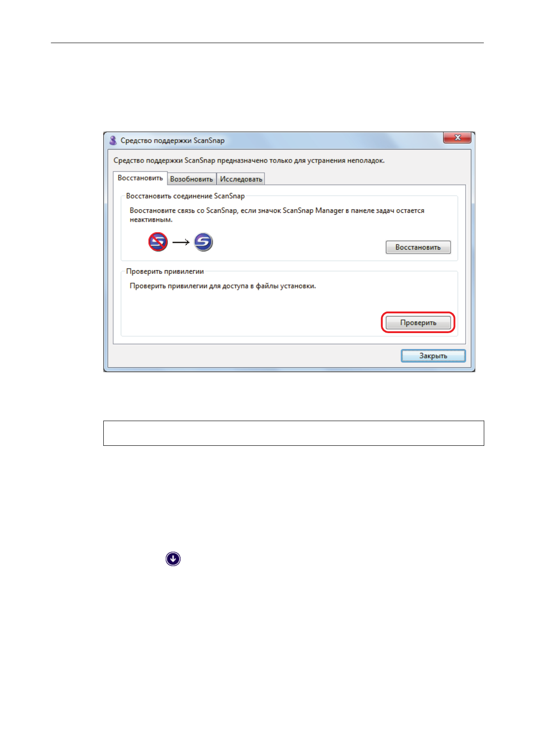535x756 pixels.
Task: Click the active blue ScanSnap Manager icon
Action: (203, 242)
